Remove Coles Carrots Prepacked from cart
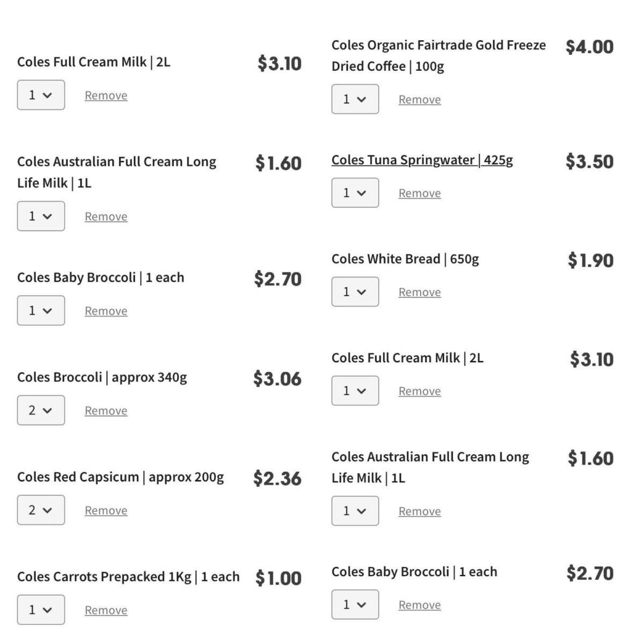Image resolution: width=644 pixels, height=644 pixels. (106, 610)
